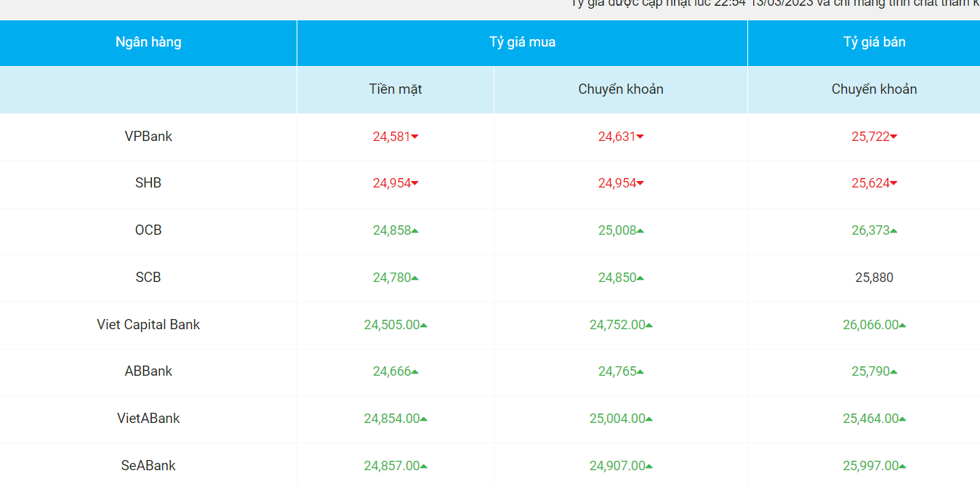This screenshot has width=980, height=484.
Task: Click the "Ngân hàng" column header
Action: click(x=148, y=42)
